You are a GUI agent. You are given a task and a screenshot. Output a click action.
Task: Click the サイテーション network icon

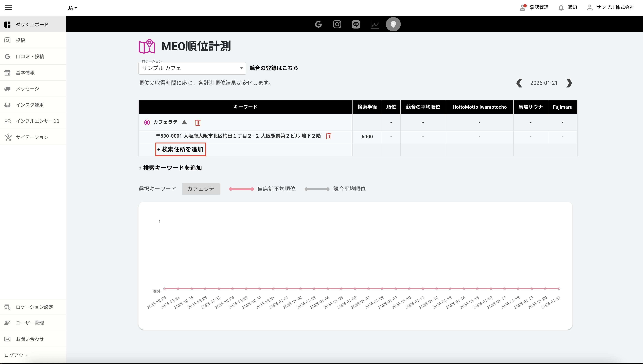coord(8,137)
